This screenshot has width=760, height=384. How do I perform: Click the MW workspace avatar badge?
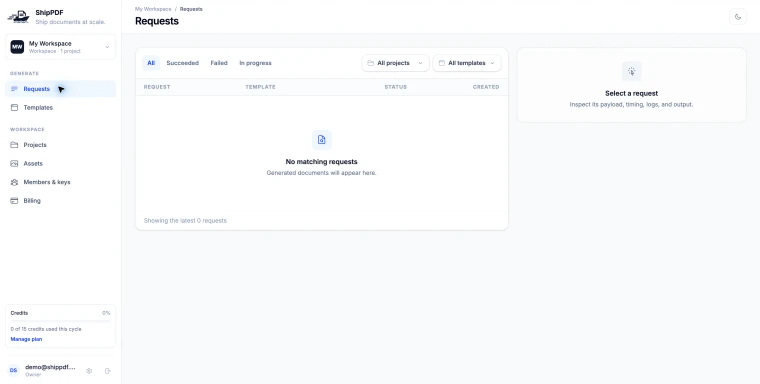click(17, 47)
